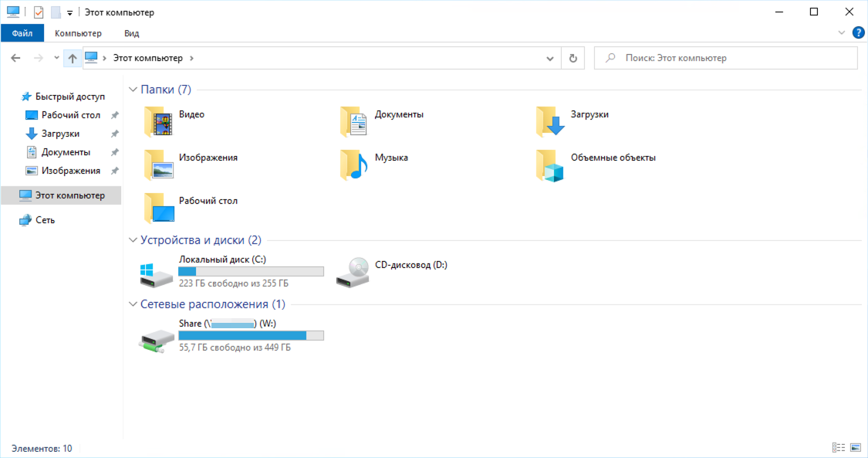This screenshot has height=458, width=868.
Task: Open the Файл menu
Action: click(22, 33)
